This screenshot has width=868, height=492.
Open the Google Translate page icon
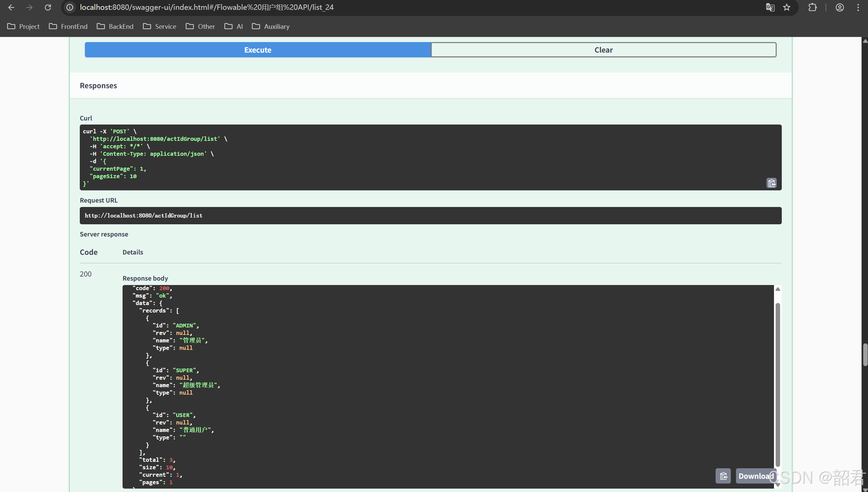[x=770, y=7]
